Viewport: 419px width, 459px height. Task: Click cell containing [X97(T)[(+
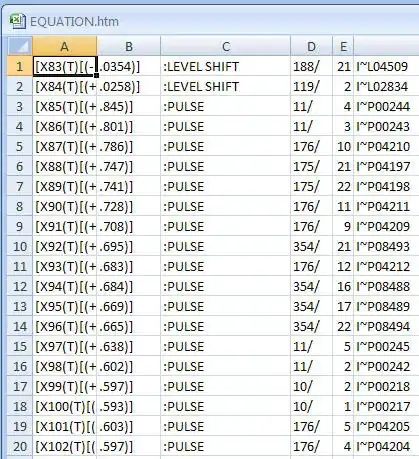click(x=65, y=346)
